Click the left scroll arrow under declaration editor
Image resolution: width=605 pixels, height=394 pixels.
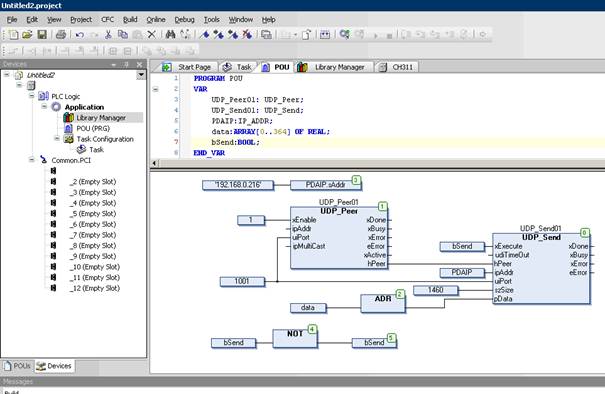click(154, 163)
